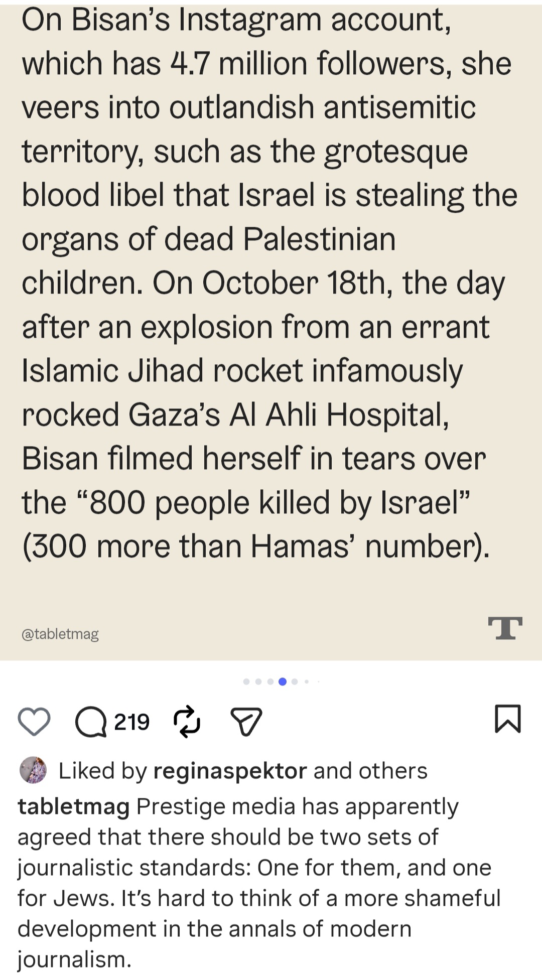
Task: Go to third carousel dot
Action: (270, 681)
